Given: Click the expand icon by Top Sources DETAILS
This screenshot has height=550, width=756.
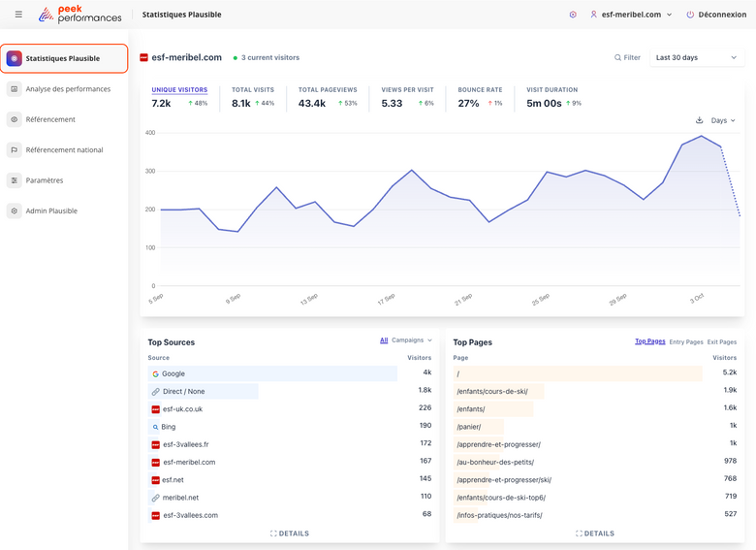Looking at the screenshot, I should (273, 534).
